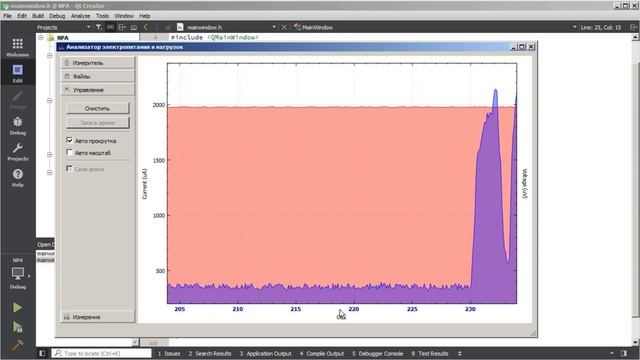
Task: Click the Type to locate input field
Action: [x=102, y=353]
